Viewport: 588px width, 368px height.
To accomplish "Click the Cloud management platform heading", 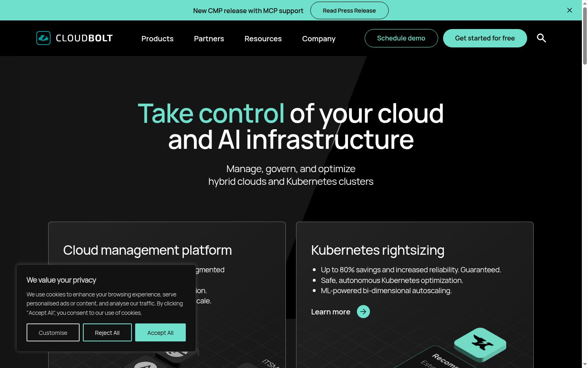I will (147, 250).
